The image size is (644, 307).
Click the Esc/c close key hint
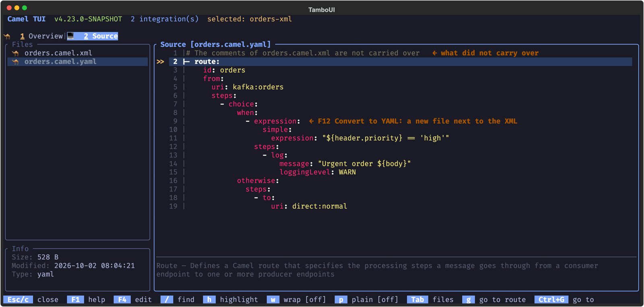pyautogui.click(x=31, y=299)
